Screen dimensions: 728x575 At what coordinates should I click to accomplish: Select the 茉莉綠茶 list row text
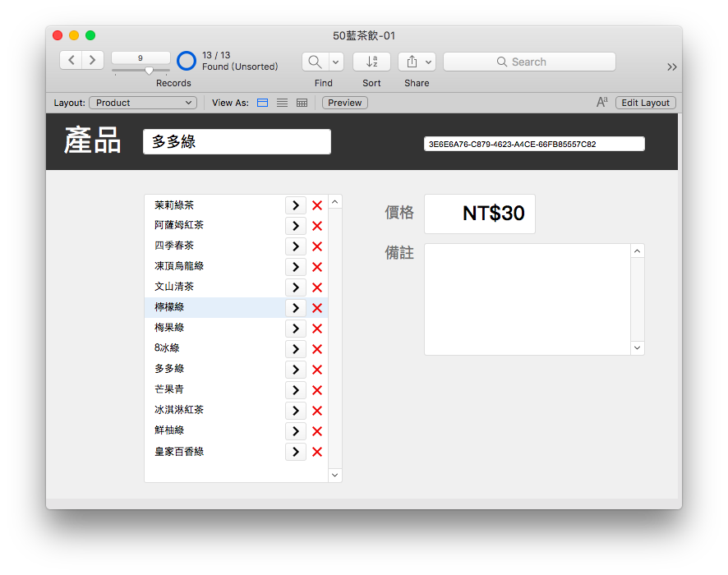pos(174,205)
